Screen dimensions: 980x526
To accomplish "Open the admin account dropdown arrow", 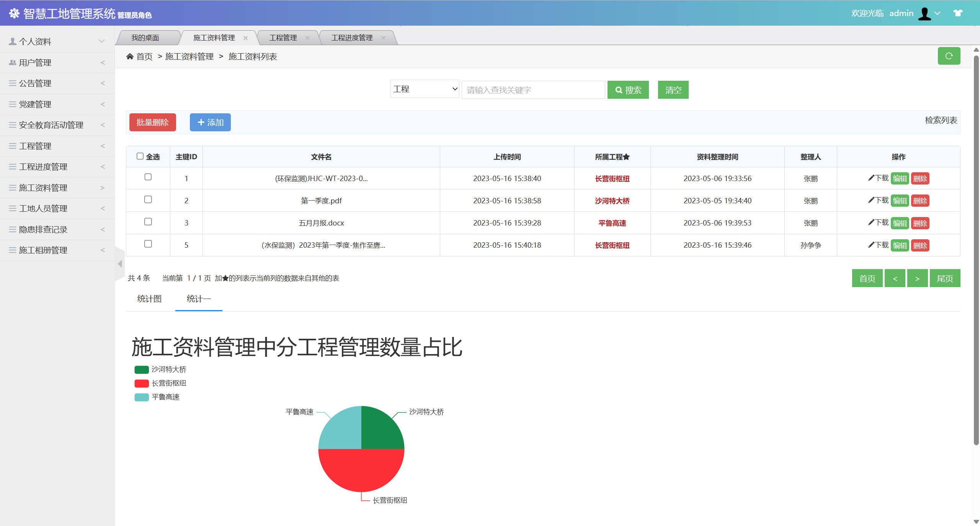I will coord(937,13).
